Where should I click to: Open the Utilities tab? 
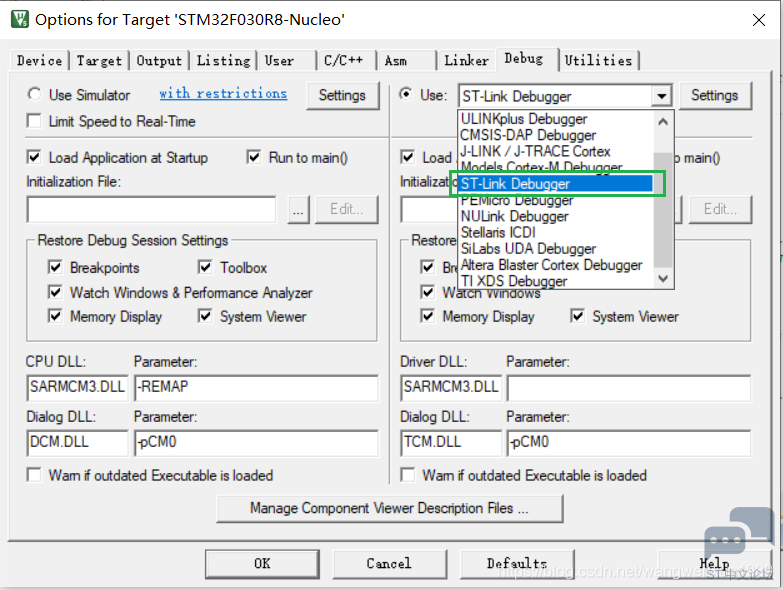(x=598, y=60)
